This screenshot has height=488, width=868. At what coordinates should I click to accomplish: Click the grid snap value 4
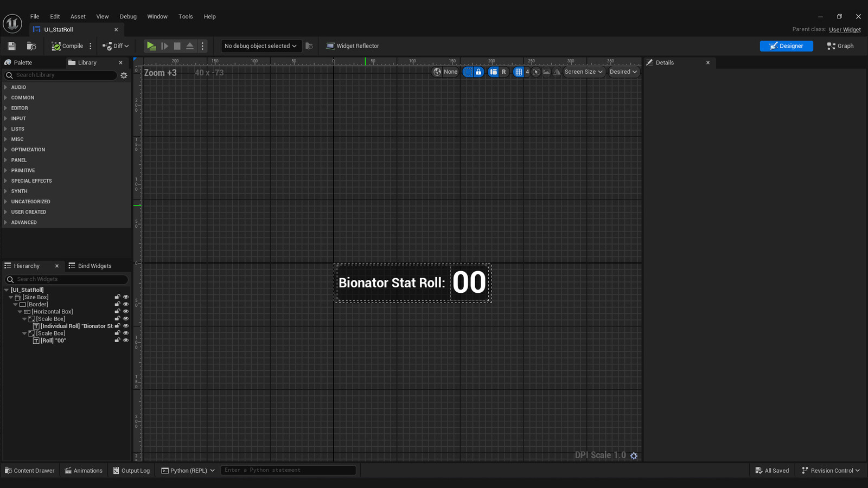527,72
